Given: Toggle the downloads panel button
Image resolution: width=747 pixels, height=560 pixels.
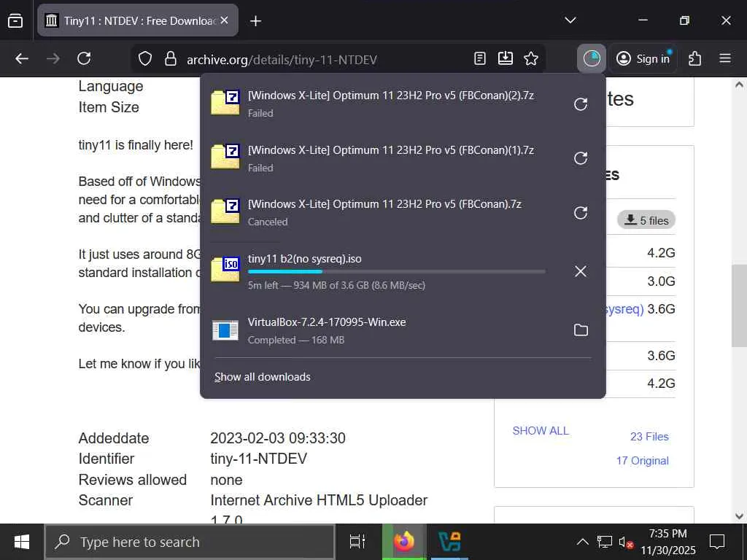Looking at the screenshot, I should pyautogui.click(x=591, y=58).
